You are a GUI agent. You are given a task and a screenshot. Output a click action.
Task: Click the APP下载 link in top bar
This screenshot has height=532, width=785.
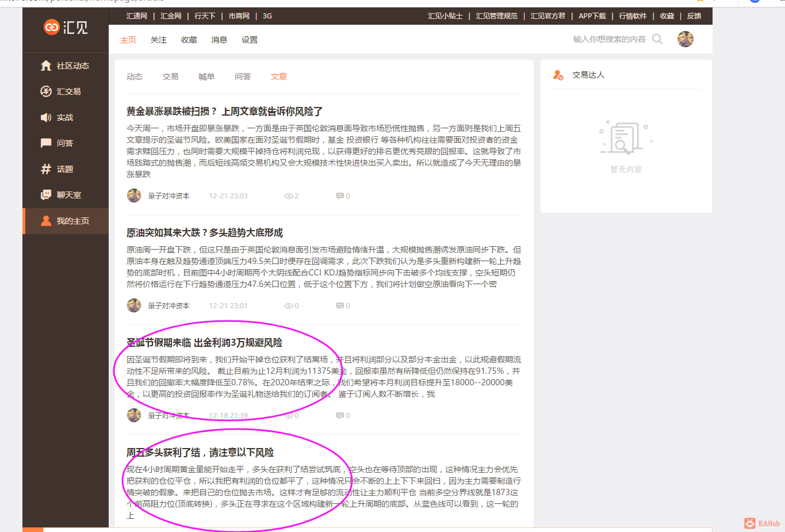pyautogui.click(x=592, y=16)
